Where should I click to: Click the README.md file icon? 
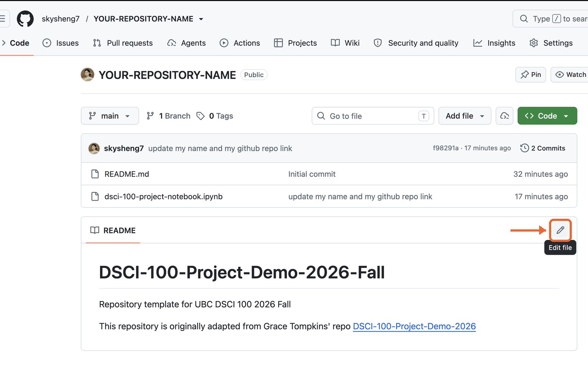(x=95, y=174)
